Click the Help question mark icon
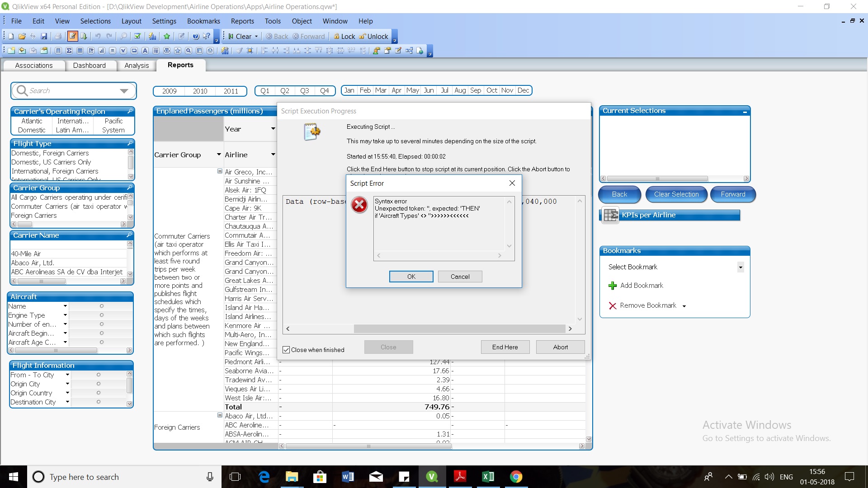Viewport: 868px width, 488px height. 196,37
